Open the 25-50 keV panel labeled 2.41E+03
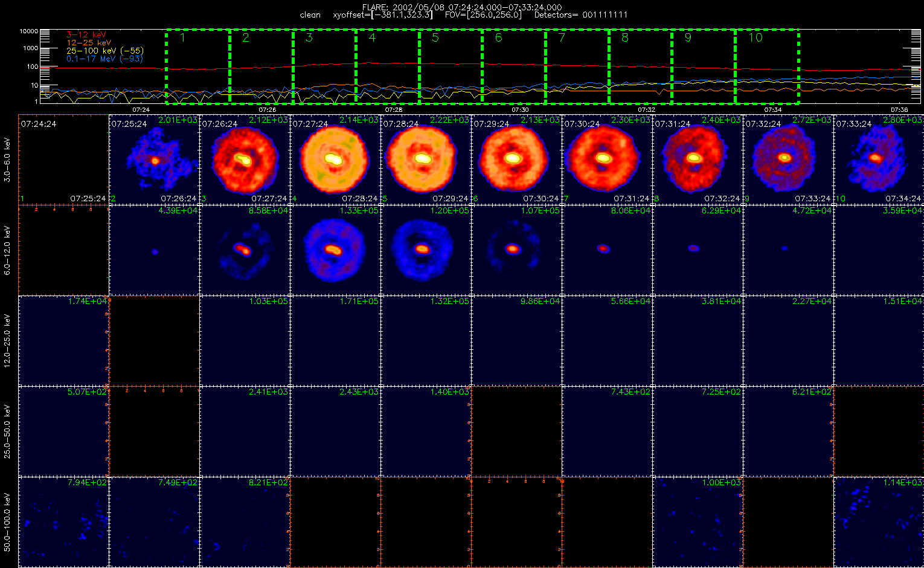This screenshot has width=924, height=568. (245, 431)
